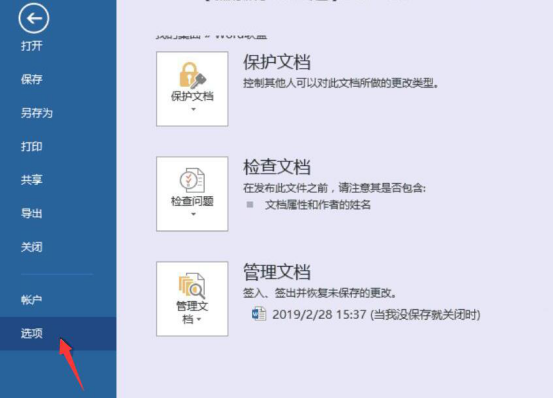The image size is (554, 398).
Task: Open the 打印 page
Action: click(x=32, y=146)
